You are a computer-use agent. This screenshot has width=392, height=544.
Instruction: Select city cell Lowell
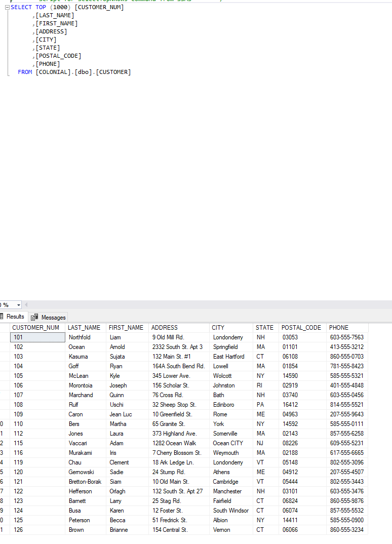pyautogui.click(x=231, y=366)
